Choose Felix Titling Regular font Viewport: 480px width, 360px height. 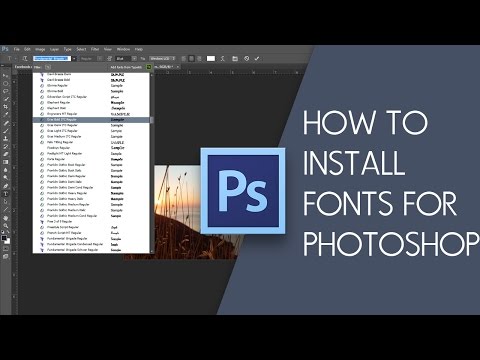coord(91,142)
